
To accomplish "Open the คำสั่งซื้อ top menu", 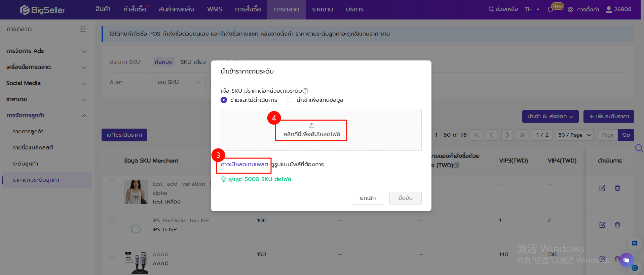I will tap(135, 9).
